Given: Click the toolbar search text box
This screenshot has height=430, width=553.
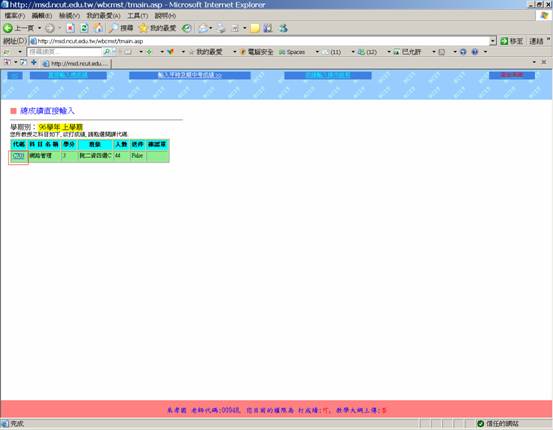Looking at the screenshot, I should [65, 52].
